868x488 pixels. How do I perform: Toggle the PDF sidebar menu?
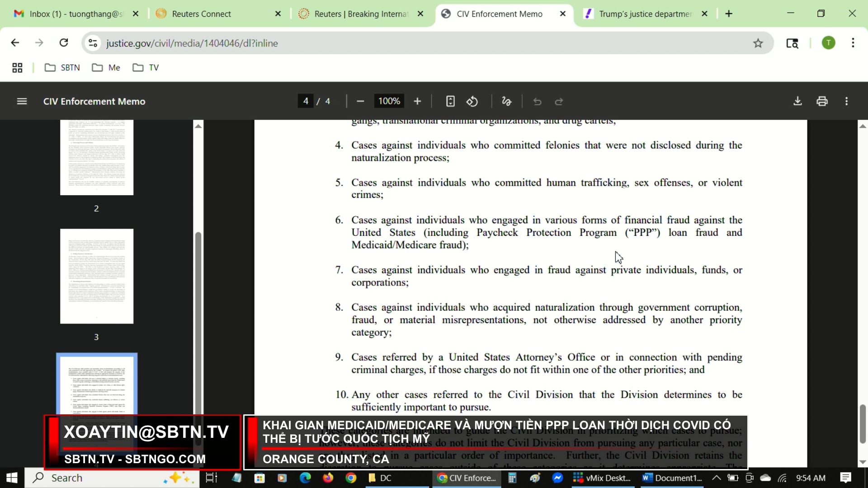click(x=22, y=101)
